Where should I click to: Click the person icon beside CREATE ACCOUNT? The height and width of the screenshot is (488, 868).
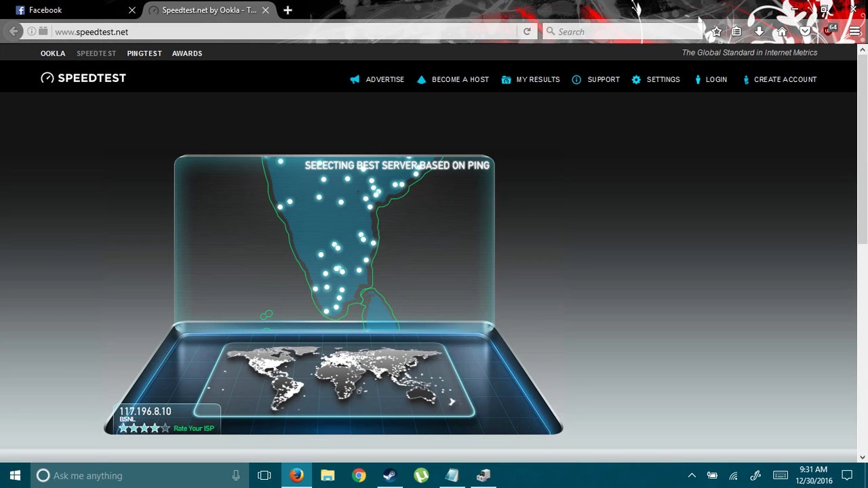(746, 79)
